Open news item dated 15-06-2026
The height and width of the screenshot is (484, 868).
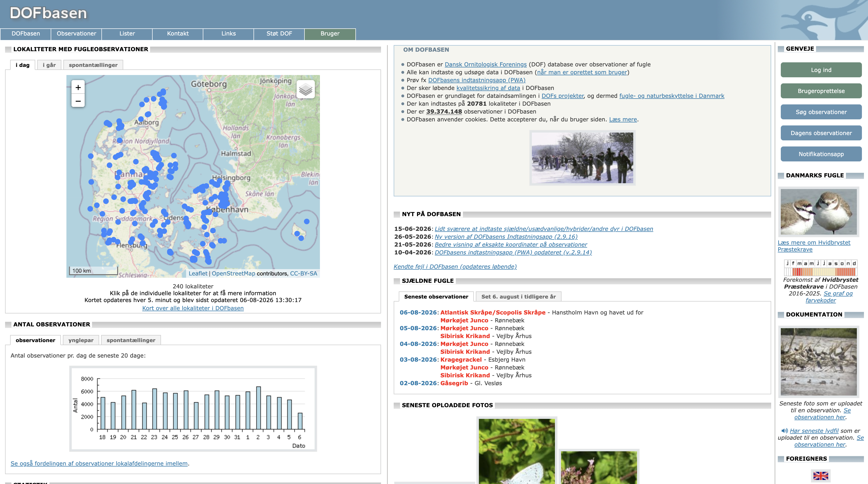544,229
